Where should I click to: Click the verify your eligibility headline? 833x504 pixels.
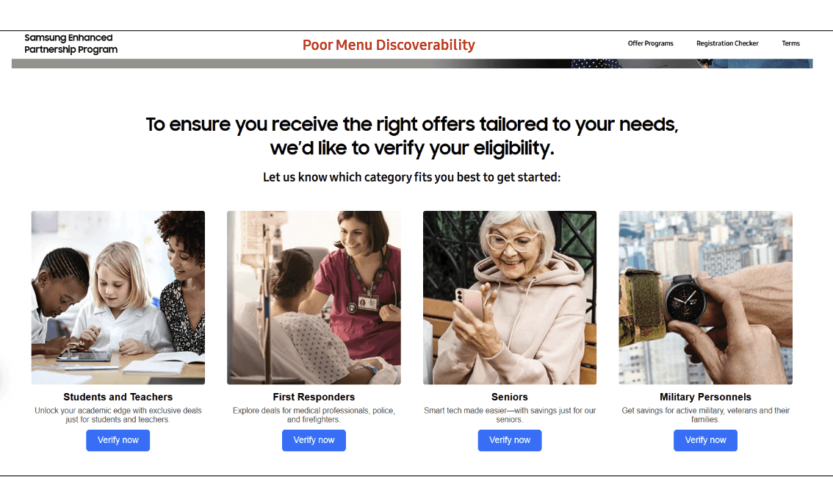[x=411, y=136]
